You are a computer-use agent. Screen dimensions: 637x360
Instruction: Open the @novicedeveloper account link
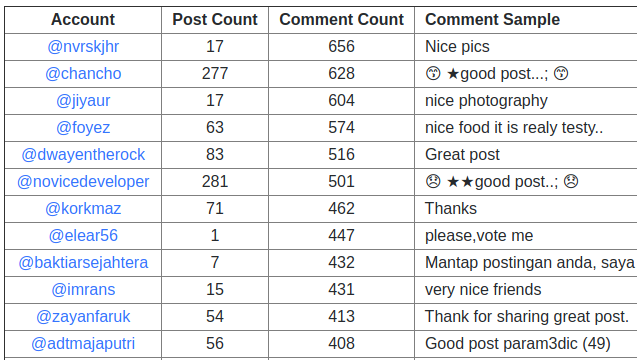pos(83,182)
